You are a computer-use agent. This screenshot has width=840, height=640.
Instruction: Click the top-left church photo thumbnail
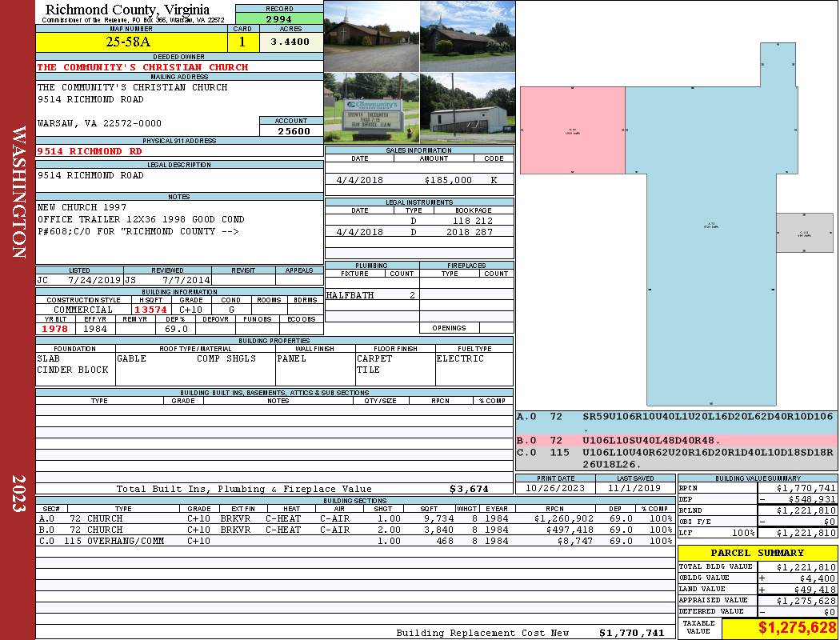pos(371,36)
